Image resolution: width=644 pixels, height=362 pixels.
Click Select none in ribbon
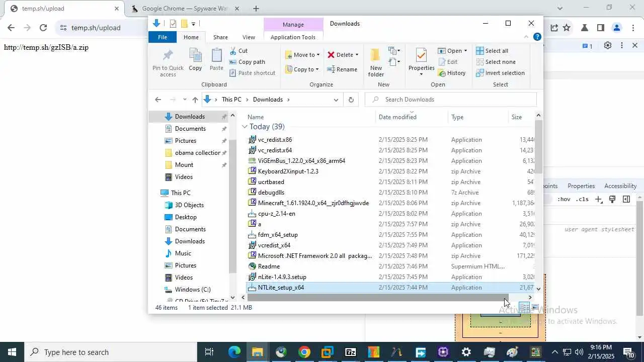496,62
